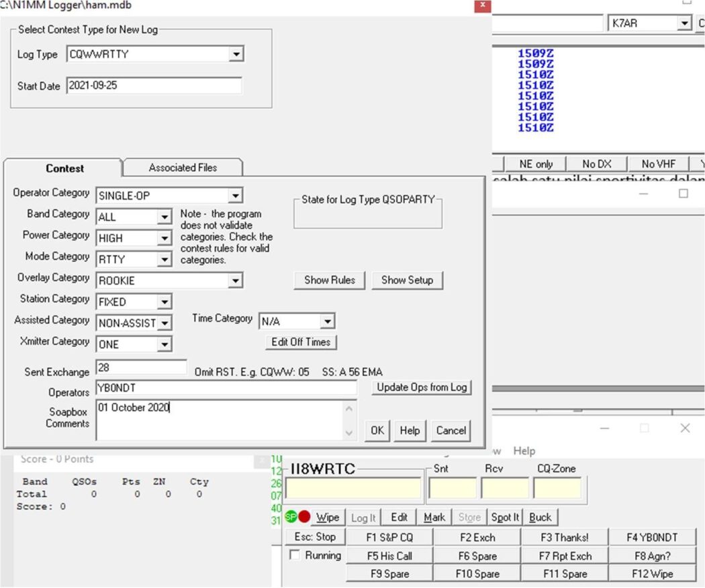Open the Help menu
The height and width of the screenshot is (588, 705).
(524, 451)
